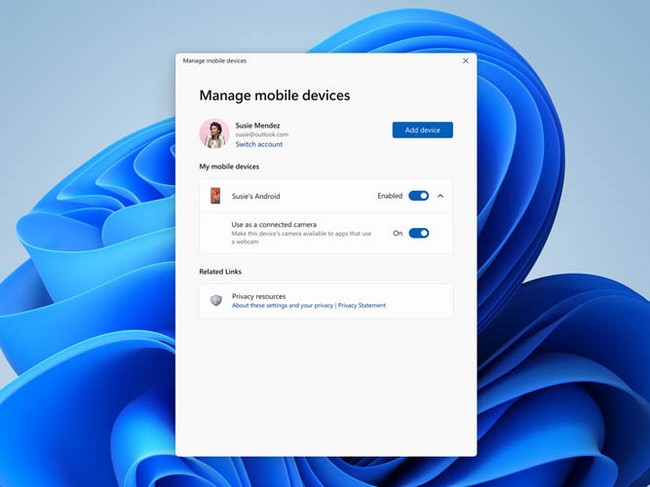Select the Susie's Android device row
The height and width of the screenshot is (487, 650).
pos(326,196)
